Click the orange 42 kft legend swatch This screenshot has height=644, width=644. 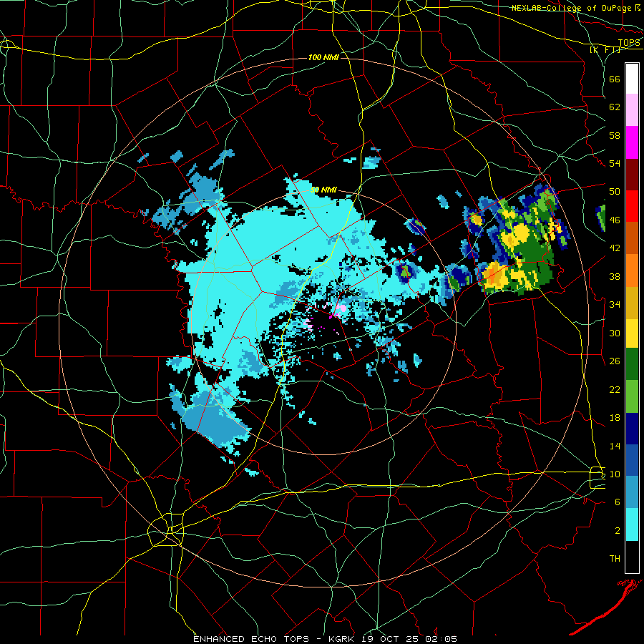632,270
